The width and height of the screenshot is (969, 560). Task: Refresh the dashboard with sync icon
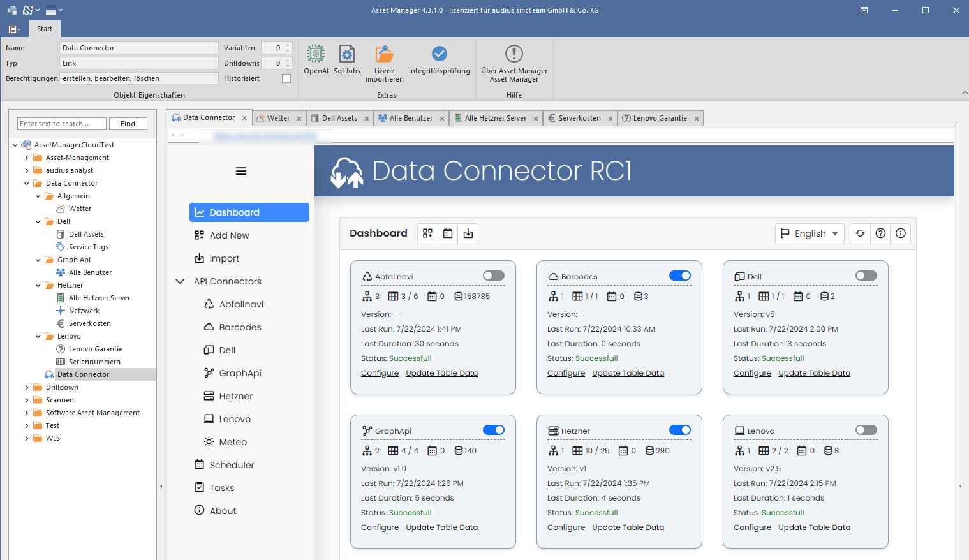860,233
